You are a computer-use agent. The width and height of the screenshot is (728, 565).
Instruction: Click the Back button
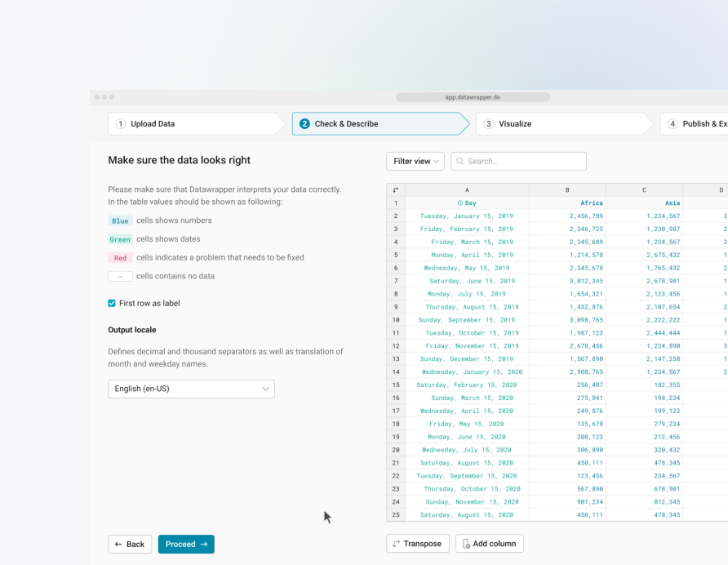click(130, 544)
